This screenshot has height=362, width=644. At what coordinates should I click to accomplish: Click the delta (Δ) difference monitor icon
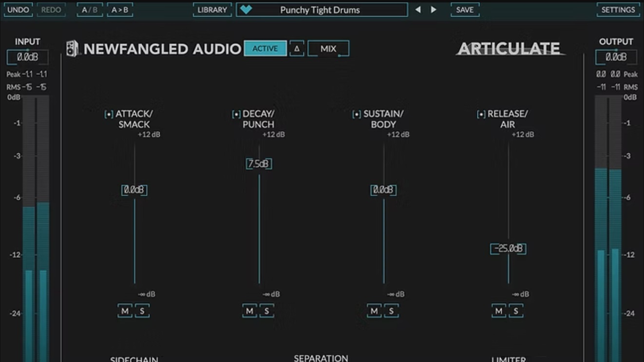(x=297, y=48)
